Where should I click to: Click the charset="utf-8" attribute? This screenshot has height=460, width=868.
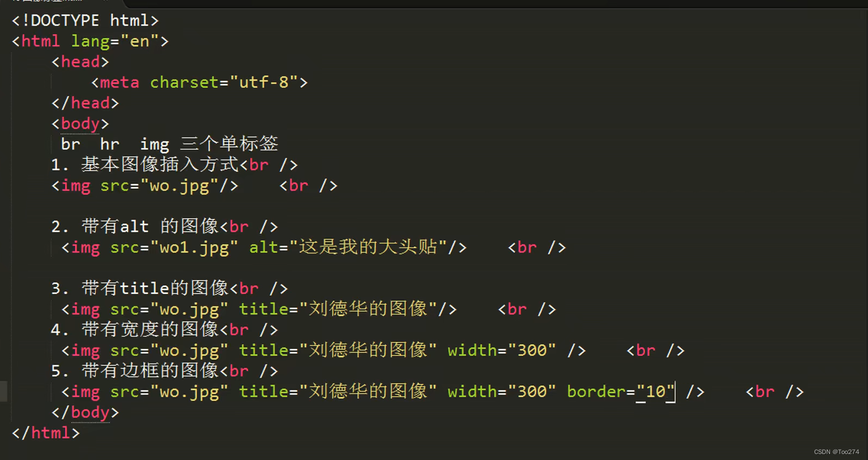224,83
